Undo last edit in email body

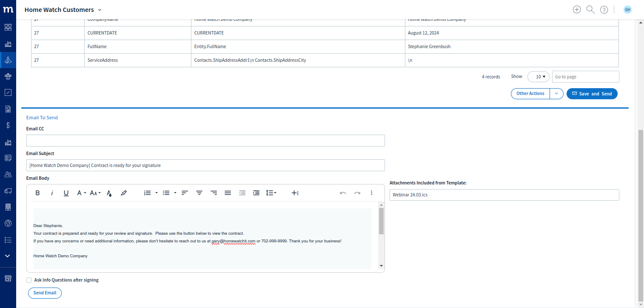click(x=343, y=193)
